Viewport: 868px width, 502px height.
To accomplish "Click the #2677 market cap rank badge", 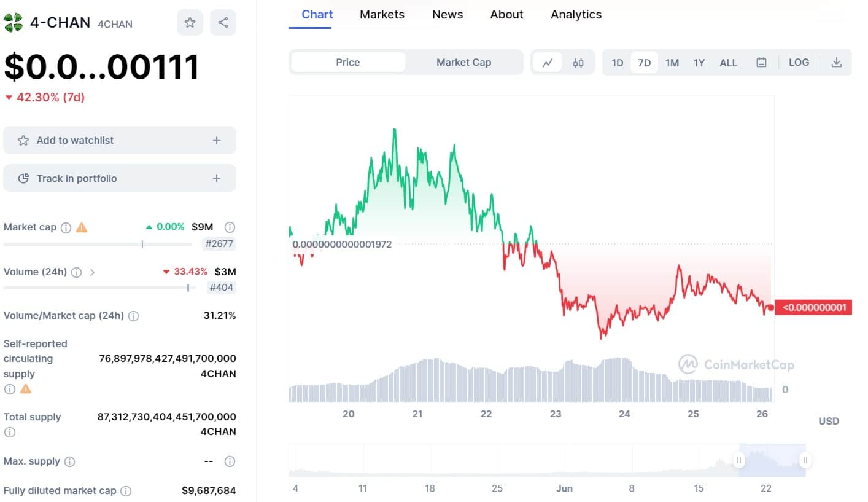I will (219, 244).
